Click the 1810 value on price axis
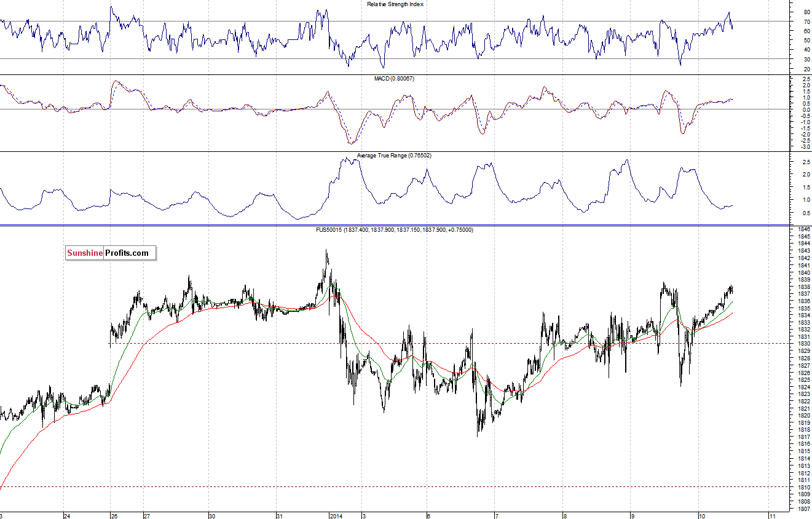This screenshot has height=519, width=812. click(x=803, y=486)
